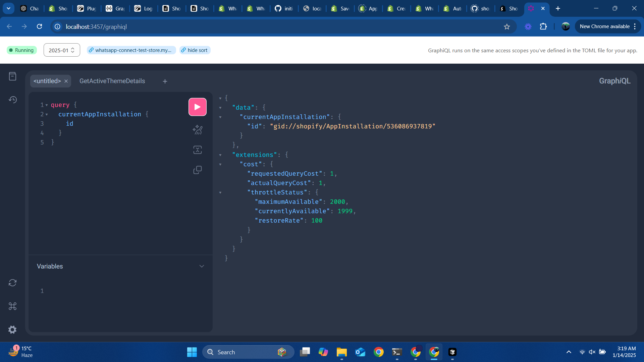
Task: Collapse the "extensions" response node
Action: [220, 155]
